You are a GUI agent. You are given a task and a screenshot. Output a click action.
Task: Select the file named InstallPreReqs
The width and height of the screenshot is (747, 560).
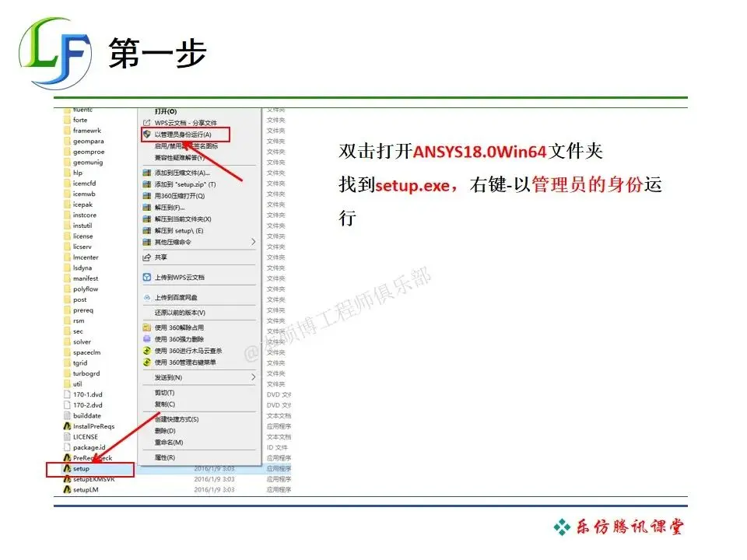pos(94,426)
